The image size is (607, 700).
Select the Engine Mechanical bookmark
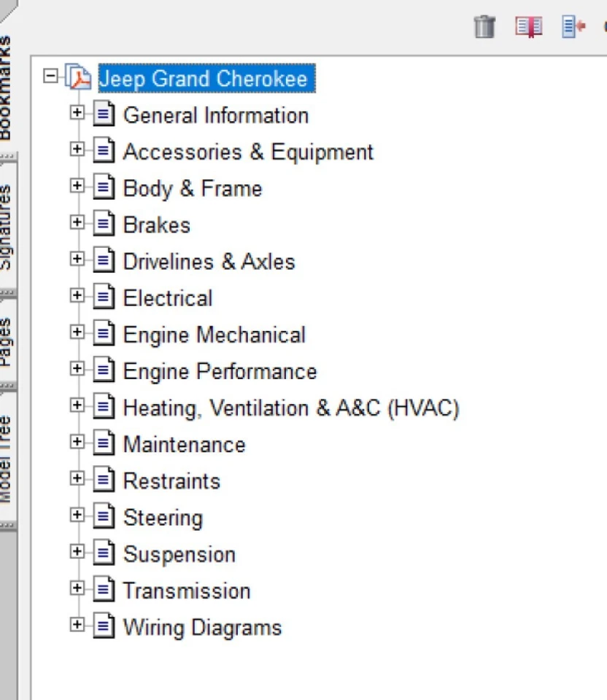coord(214,334)
